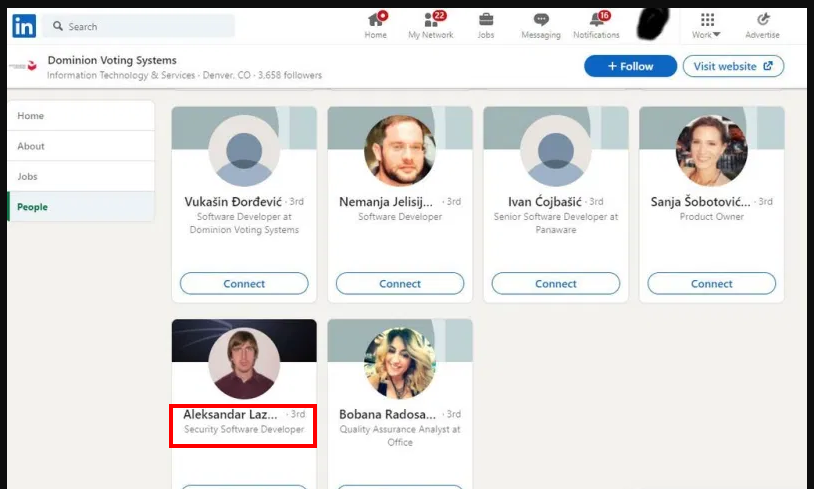
Task: Open Nemanja Jelisij... profile name
Action: pos(386,202)
